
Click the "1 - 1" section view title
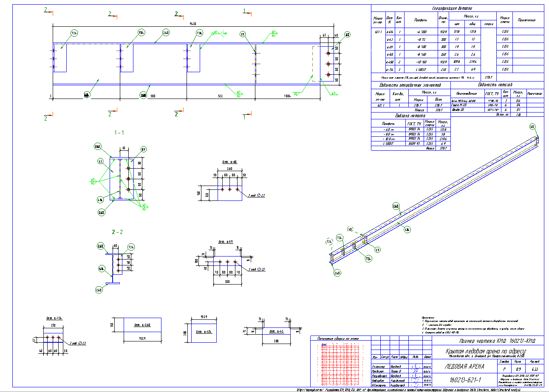click(119, 133)
